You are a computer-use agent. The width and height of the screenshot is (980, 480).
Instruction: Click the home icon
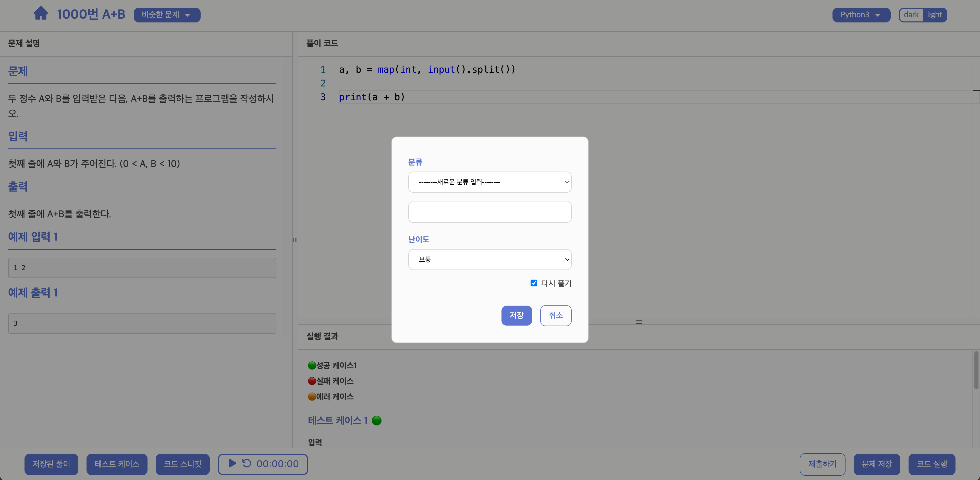41,14
